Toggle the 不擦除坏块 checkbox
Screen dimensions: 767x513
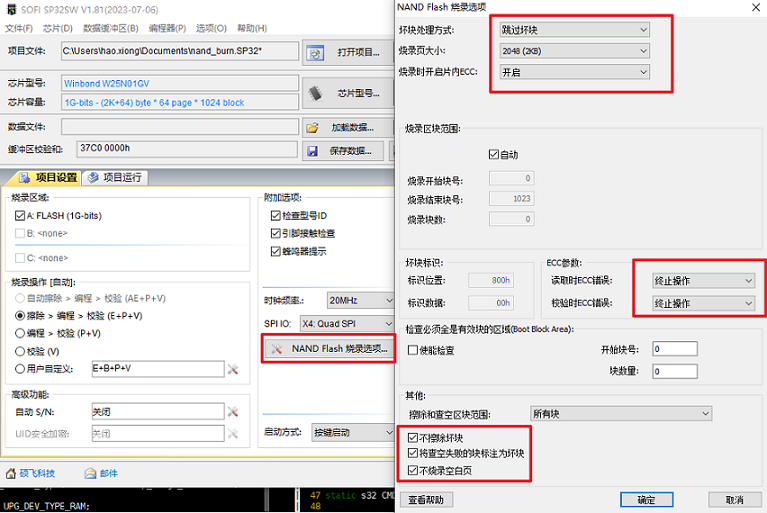tap(413, 438)
